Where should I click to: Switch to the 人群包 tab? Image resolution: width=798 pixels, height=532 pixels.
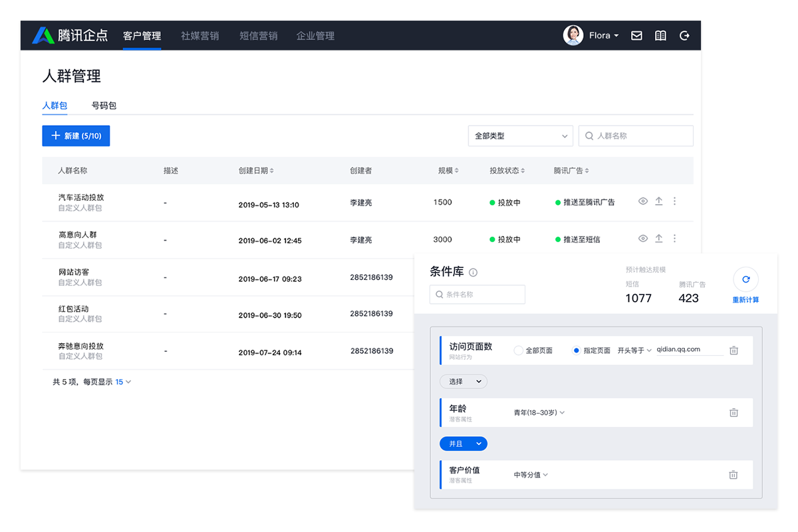pyautogui.click(x=55, y=106)
